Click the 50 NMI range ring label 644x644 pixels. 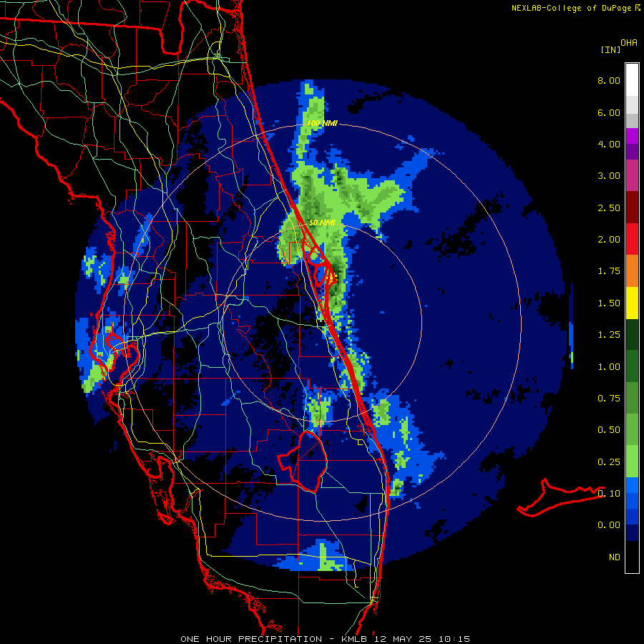[323, 223]
